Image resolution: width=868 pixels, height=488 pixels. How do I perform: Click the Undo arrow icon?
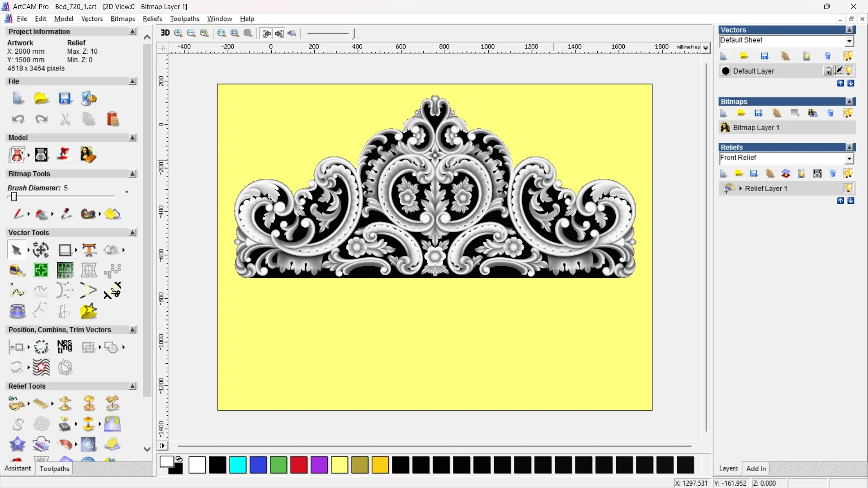pos(18,119)
